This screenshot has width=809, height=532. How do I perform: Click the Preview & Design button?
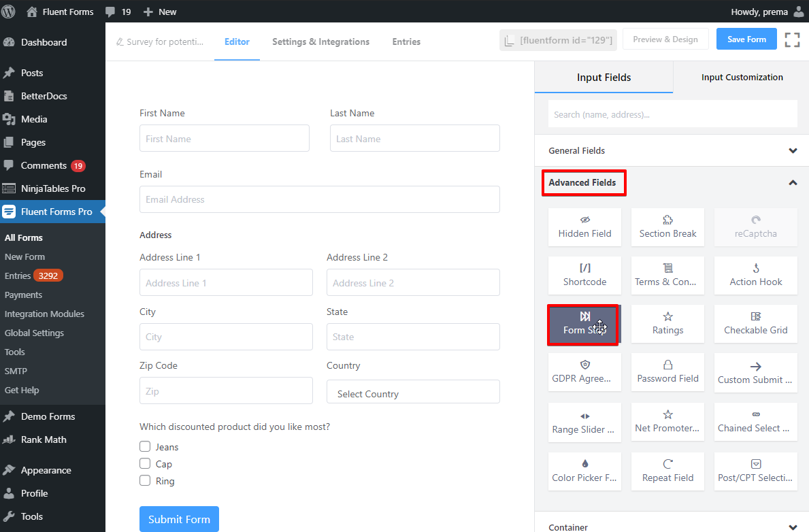pyautogui.click(x=665, y=39)
